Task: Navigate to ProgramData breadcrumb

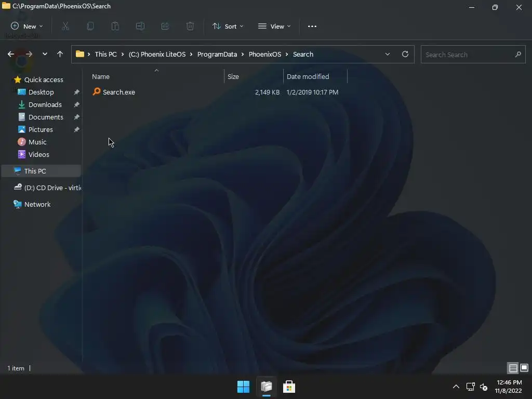Action: [217, 54]
